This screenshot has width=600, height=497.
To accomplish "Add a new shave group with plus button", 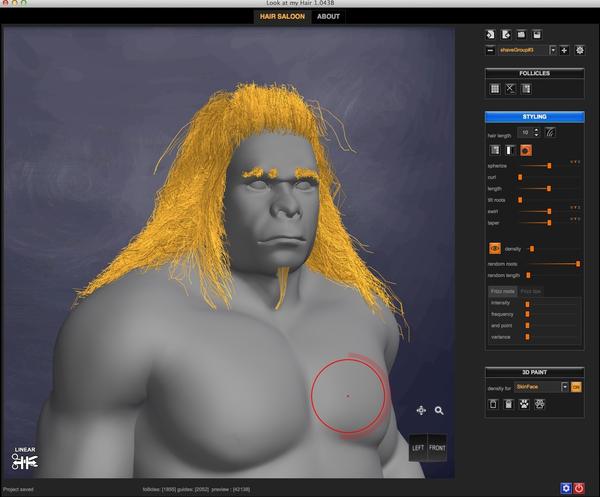I will 564,50.
